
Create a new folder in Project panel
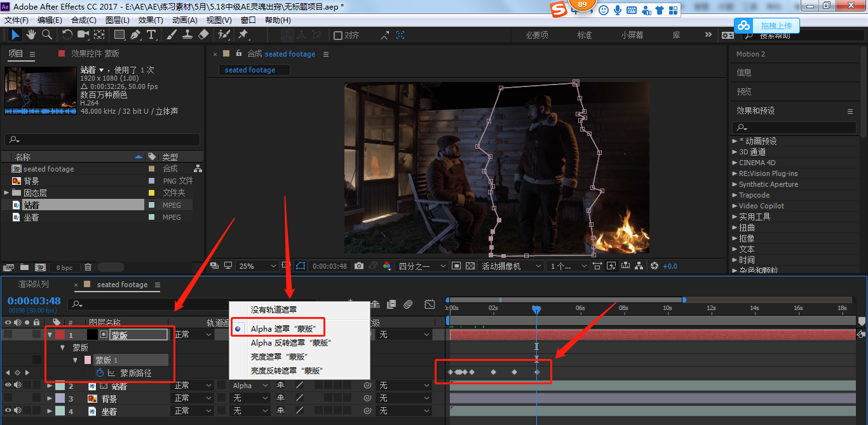tap(24, 267)
